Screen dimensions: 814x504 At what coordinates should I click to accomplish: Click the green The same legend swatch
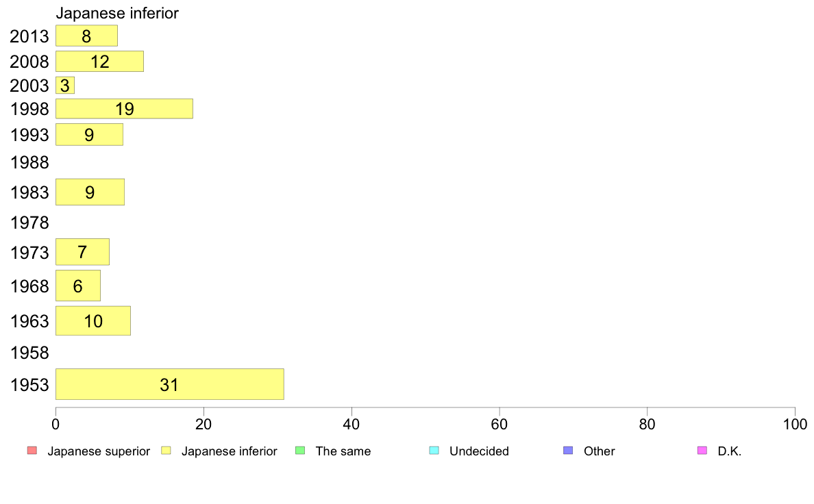300,451
